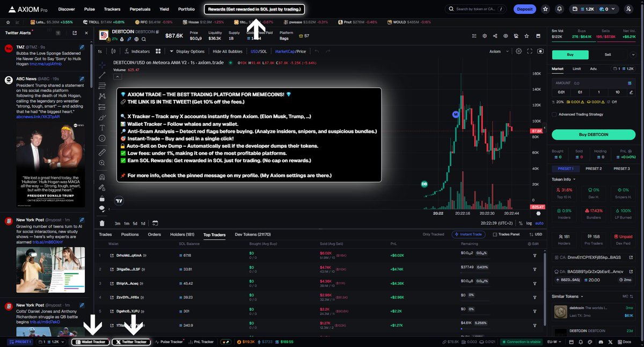Switch to the Holders (181) tab
The height and width of the screenshot is (347, 644).
point(182,234)
